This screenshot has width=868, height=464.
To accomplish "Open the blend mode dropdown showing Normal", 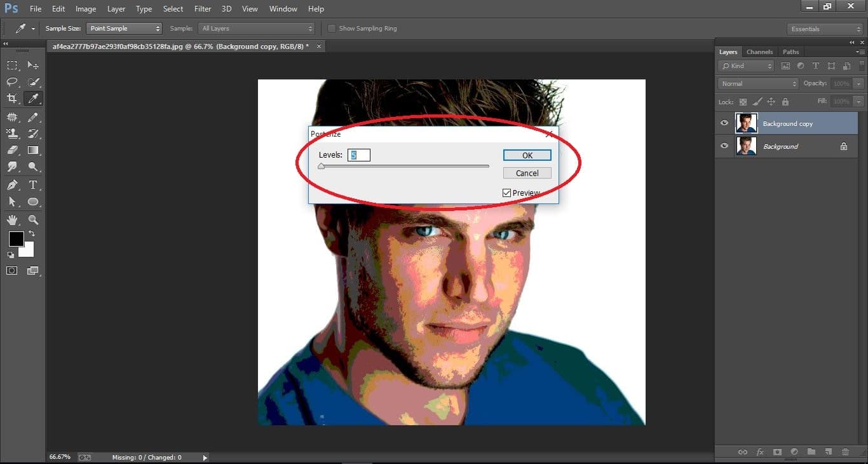I will coord(757,83).
